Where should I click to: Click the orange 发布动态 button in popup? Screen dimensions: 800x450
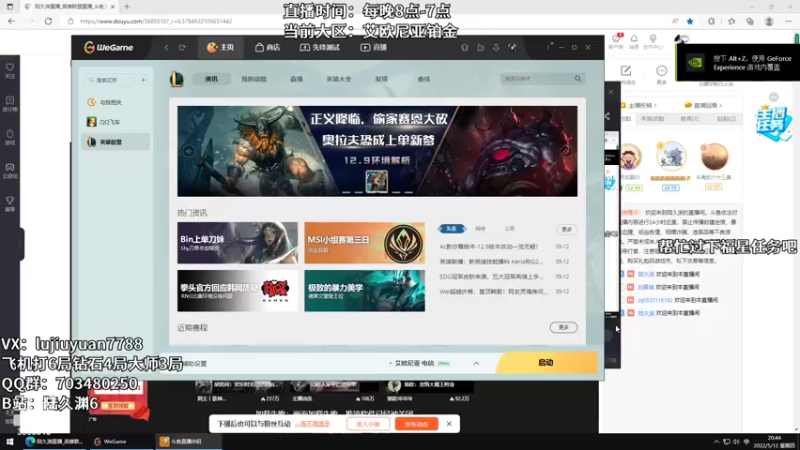click(x=416, y=424)
